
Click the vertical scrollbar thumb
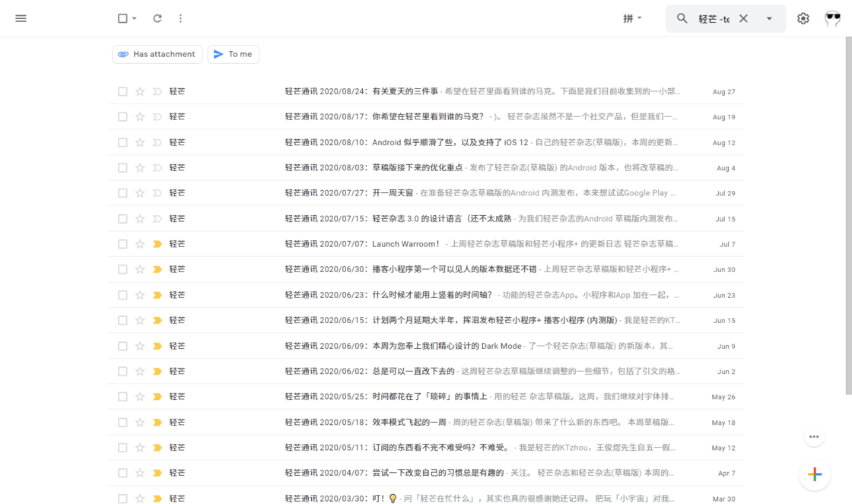(848, 216)
